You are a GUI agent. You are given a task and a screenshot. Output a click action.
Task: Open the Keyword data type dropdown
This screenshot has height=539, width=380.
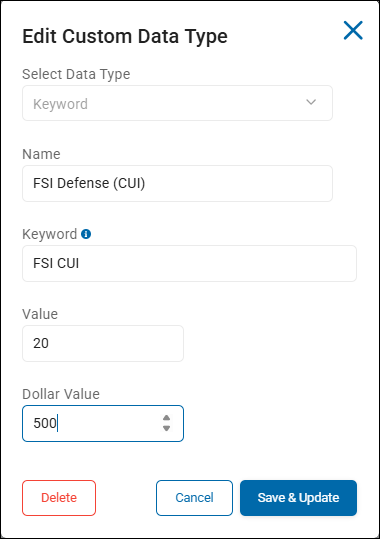click(x=177, y=103)
